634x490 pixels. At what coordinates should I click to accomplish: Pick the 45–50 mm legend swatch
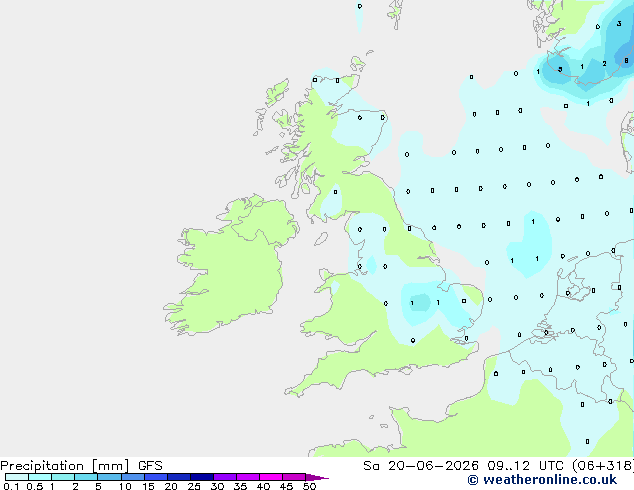[294, 477]
